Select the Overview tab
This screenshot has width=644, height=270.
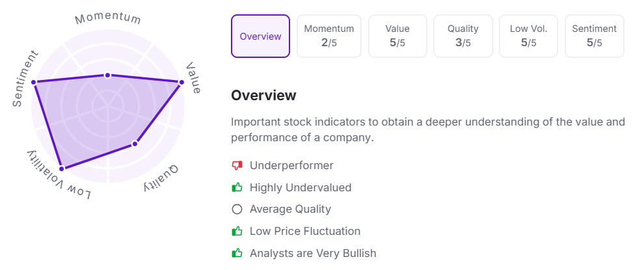point(260,36)
